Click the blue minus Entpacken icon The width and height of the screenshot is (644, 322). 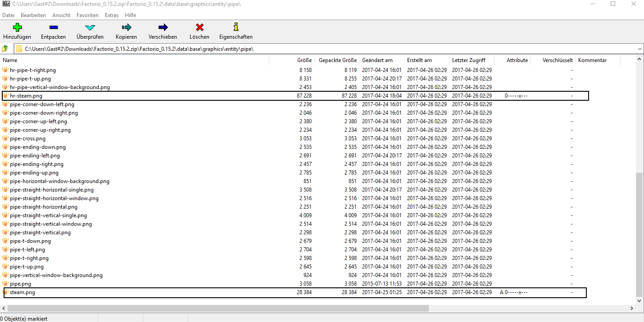coord(53,27)
